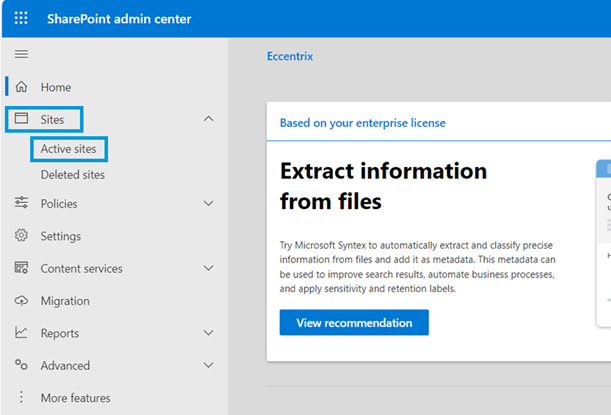Expand the Policies section chevron
Screen dimensions: 611x415
208,204
